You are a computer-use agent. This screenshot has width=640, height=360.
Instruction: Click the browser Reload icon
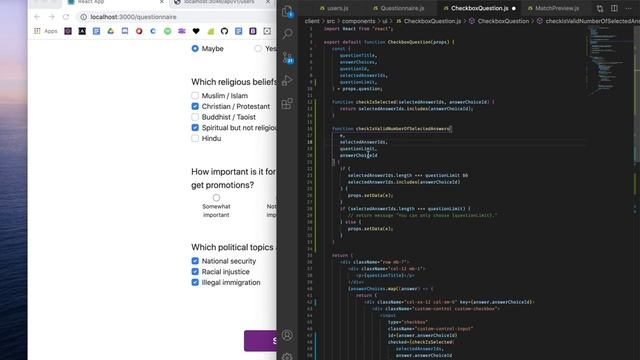(x=66, y=17)
